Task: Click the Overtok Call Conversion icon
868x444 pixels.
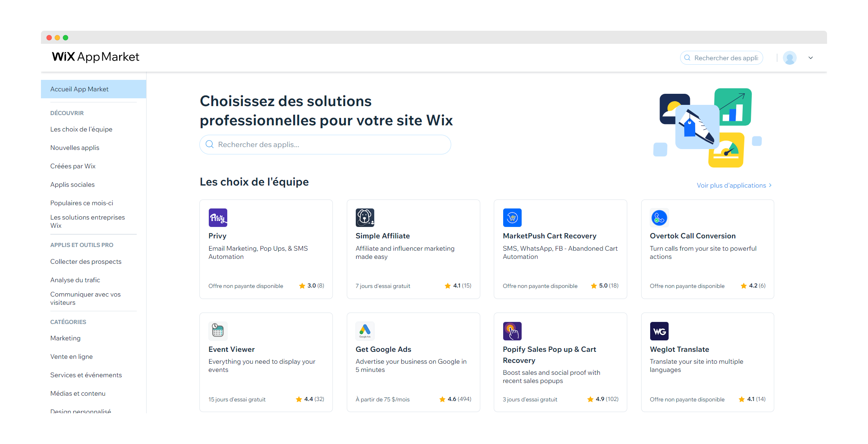Action: point(659,218)
